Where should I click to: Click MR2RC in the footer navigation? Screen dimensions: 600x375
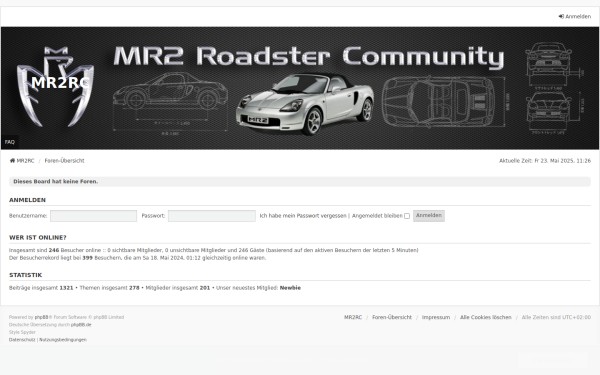coord(353,317)
